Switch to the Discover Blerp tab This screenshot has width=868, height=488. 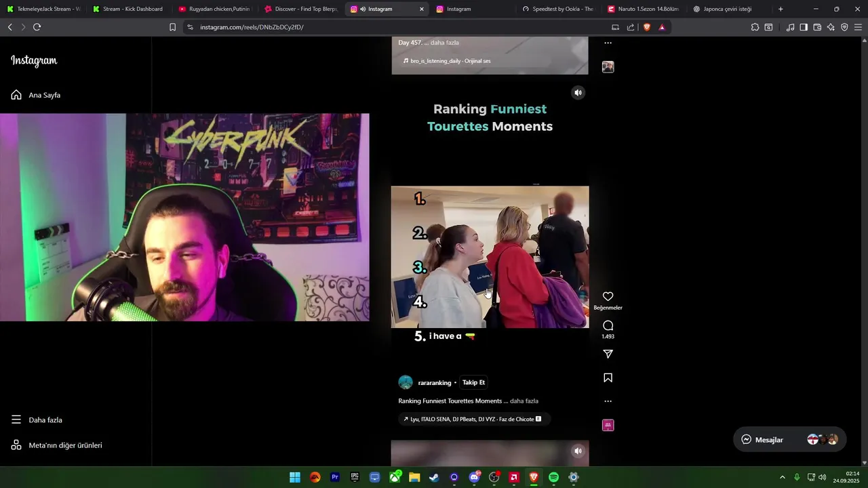(x=300, y=9)
